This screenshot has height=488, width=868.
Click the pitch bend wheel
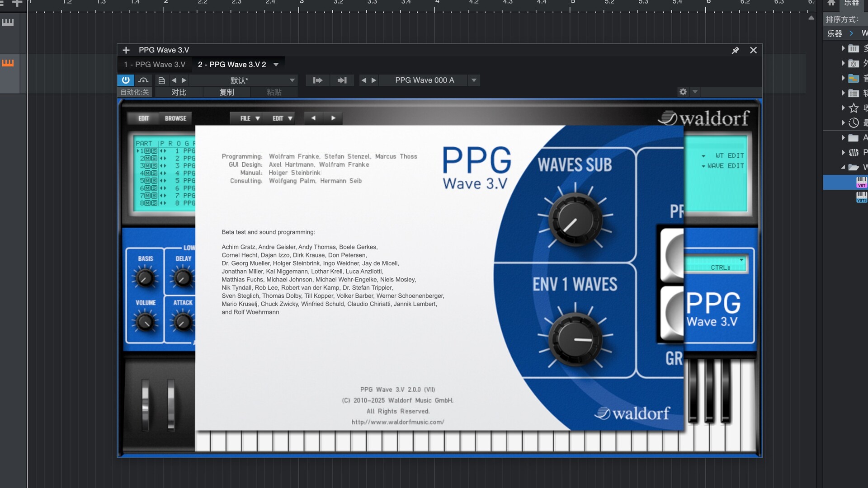145,404
